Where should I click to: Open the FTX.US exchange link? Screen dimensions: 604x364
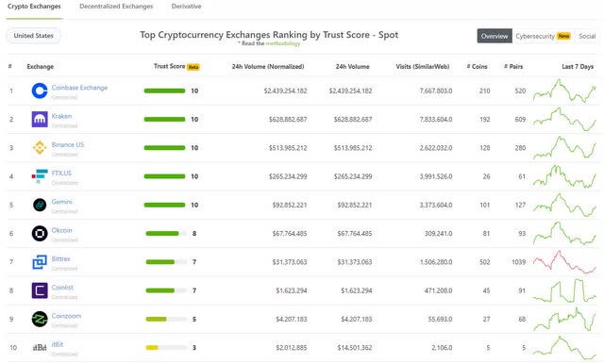[x=61, y=174]
